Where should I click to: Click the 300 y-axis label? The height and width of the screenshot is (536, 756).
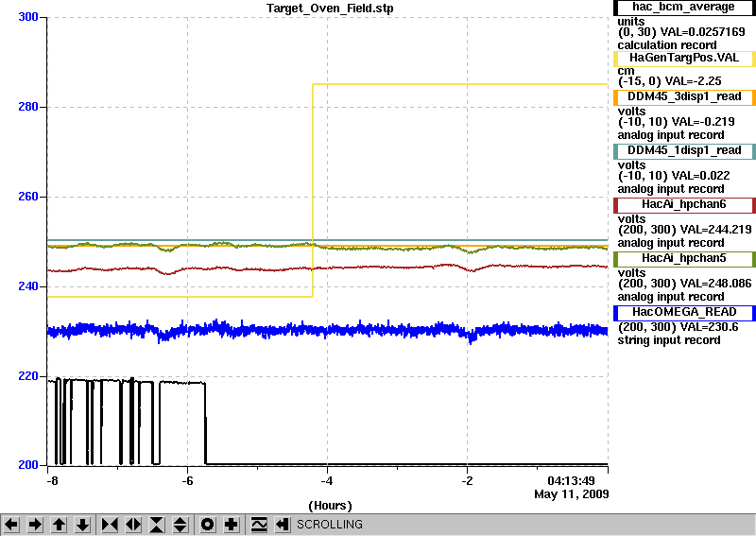(x=28, y=17)
